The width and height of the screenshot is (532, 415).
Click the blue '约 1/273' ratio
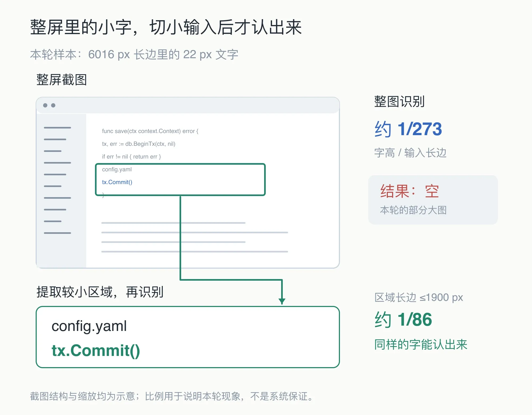tap(408, 129)
